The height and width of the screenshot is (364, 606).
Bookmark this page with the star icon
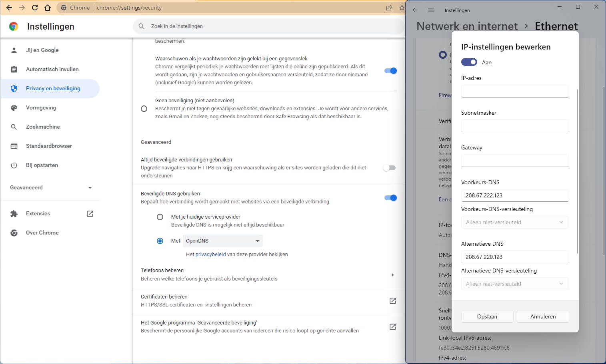point(402,8)
